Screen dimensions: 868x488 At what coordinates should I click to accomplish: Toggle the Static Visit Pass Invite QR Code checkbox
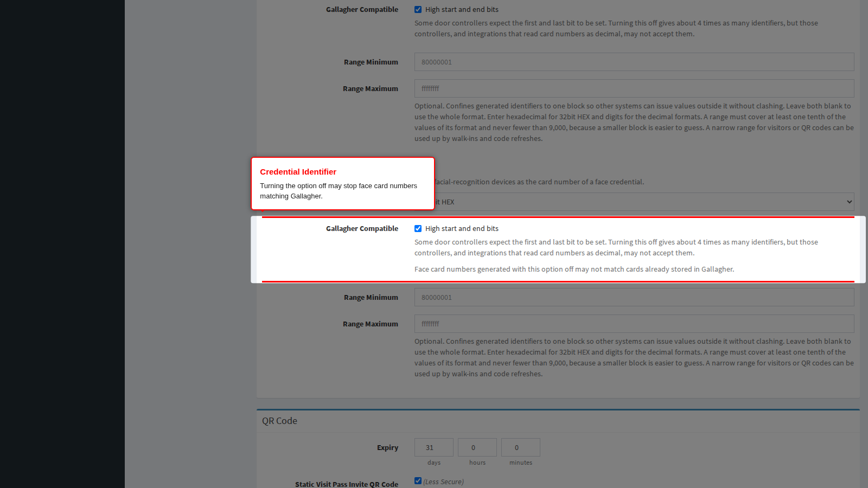pos(418,481)
